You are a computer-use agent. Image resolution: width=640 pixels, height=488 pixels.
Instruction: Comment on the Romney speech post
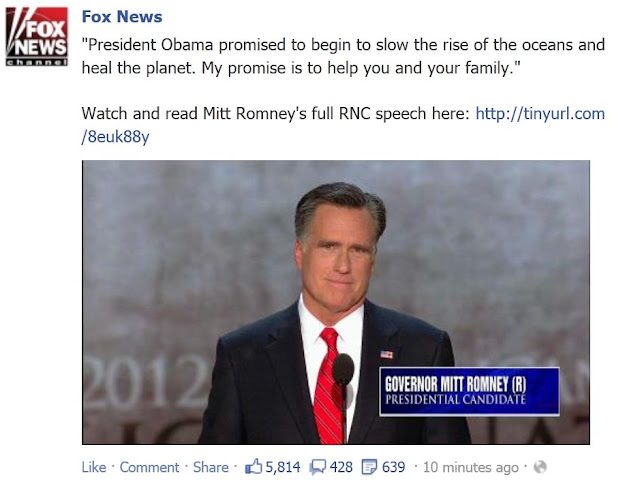point(149,467)
